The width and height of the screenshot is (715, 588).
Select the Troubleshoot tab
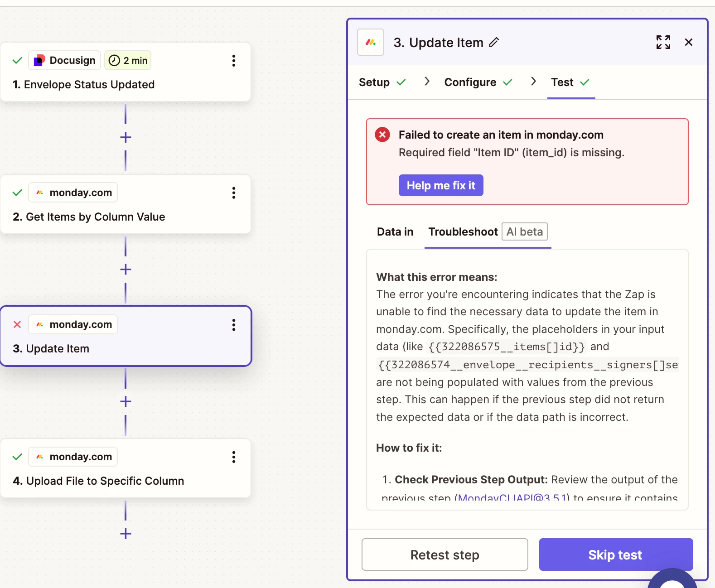[463, 232]
